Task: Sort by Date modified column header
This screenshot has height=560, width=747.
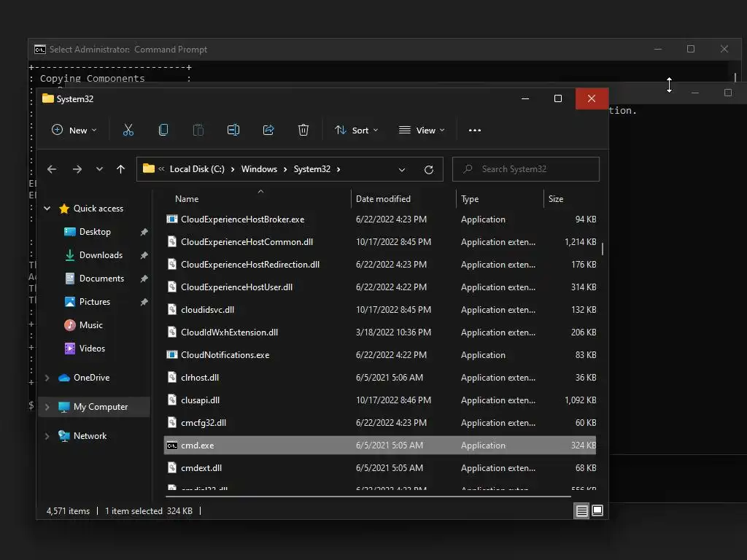Action: 383,199
